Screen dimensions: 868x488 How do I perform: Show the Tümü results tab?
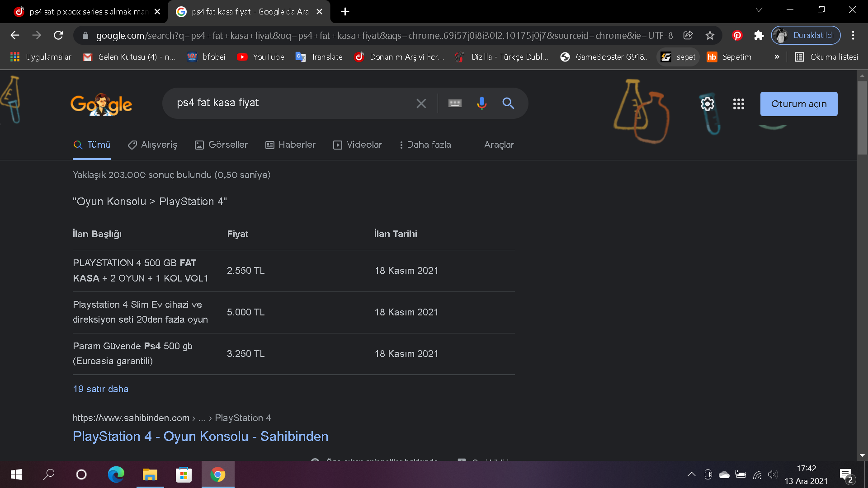point(92,145)
